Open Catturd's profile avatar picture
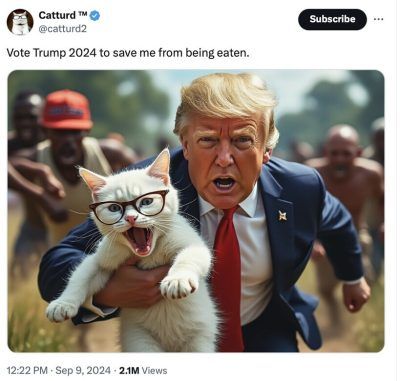 pos(20,22)
